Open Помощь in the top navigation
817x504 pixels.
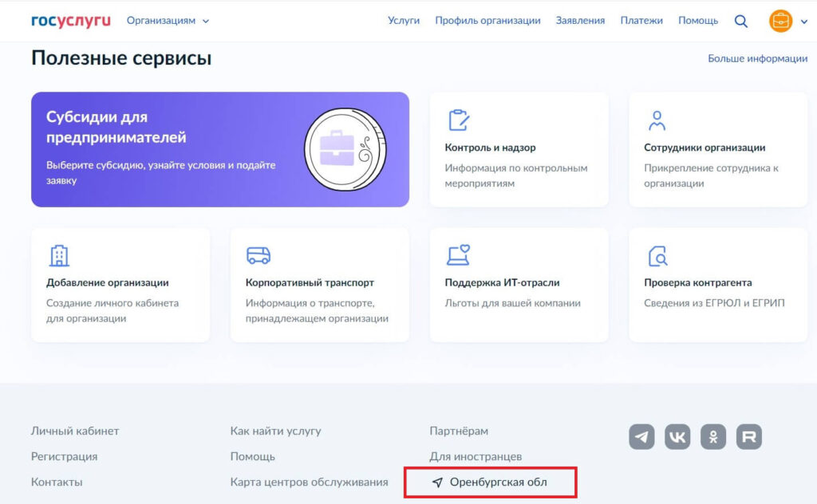(x=697, y=20)
